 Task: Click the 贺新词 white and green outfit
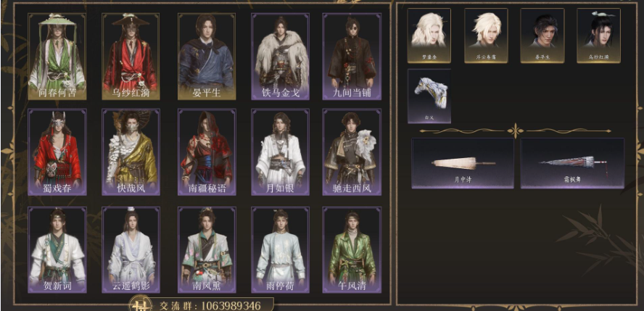(57, 250)
